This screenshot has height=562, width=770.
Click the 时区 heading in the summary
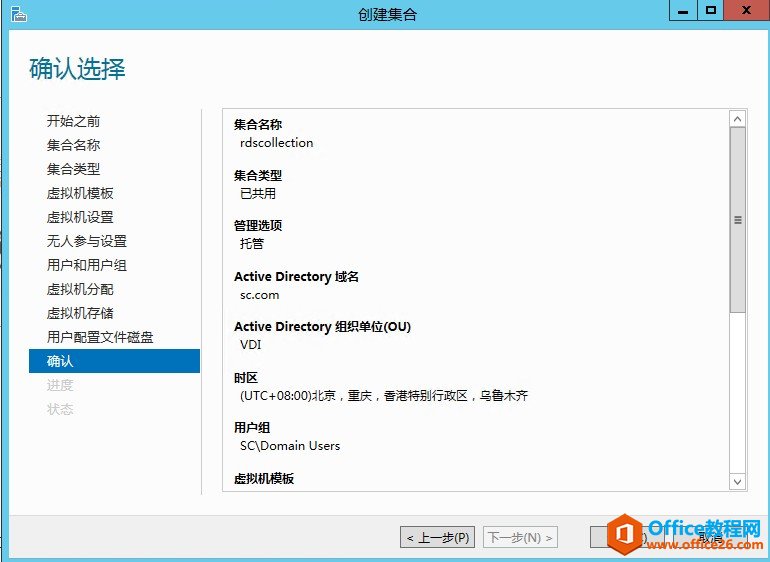click(x=246, y=378)
